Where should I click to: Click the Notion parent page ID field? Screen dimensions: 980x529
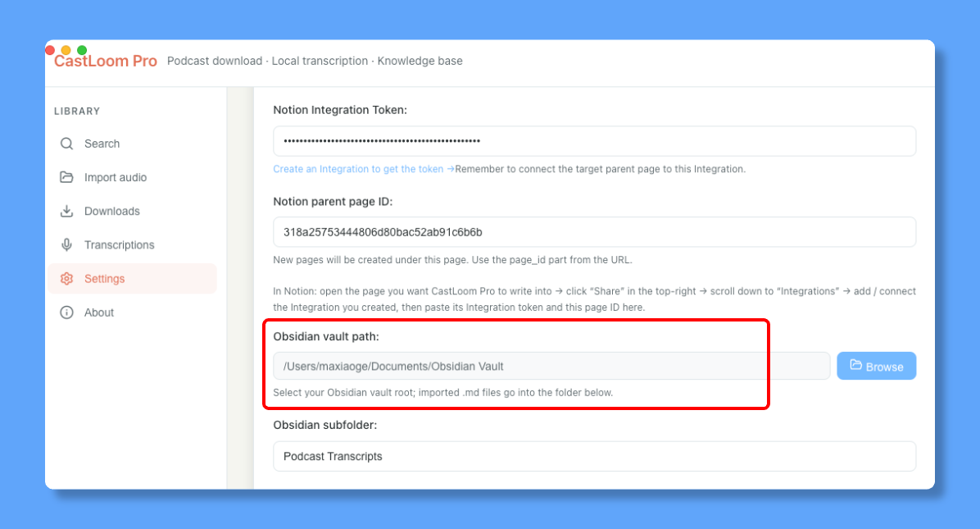pyautogui.click(x=594, y=233)
